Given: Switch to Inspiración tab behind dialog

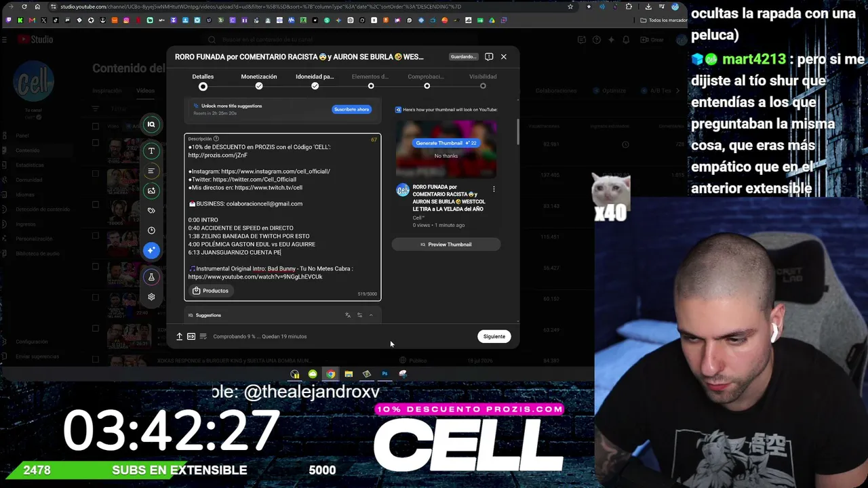Looking at the screenshot, I should pos(107,91).
